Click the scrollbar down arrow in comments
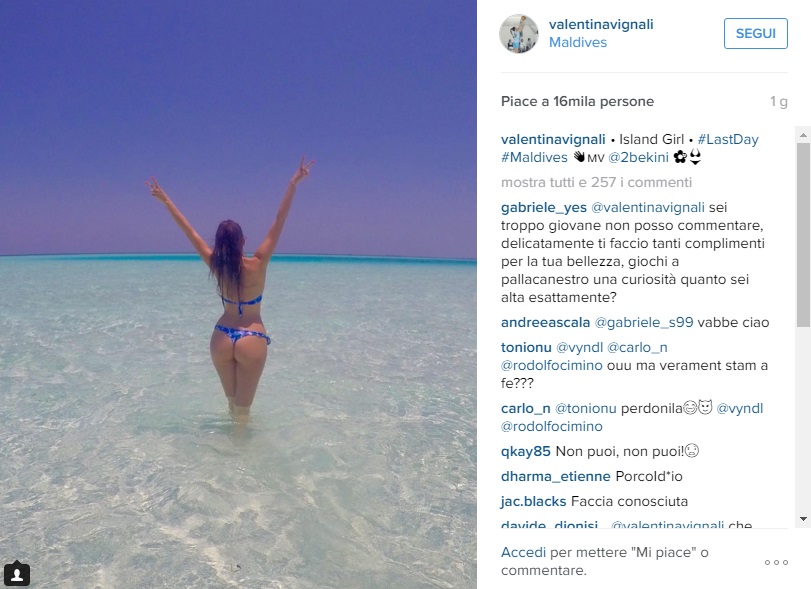Viewport: 811px width, 589px height. (x=803, y=519)
